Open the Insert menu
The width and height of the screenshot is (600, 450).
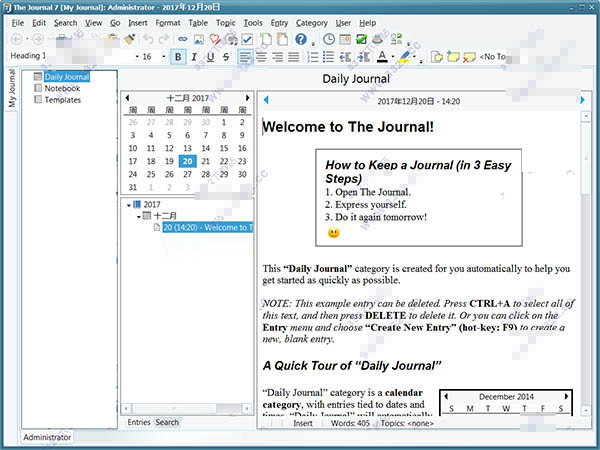tap(138, 23)
